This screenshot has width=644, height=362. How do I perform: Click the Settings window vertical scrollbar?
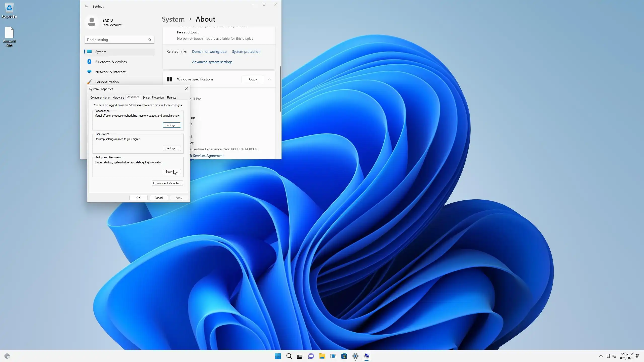280,89
